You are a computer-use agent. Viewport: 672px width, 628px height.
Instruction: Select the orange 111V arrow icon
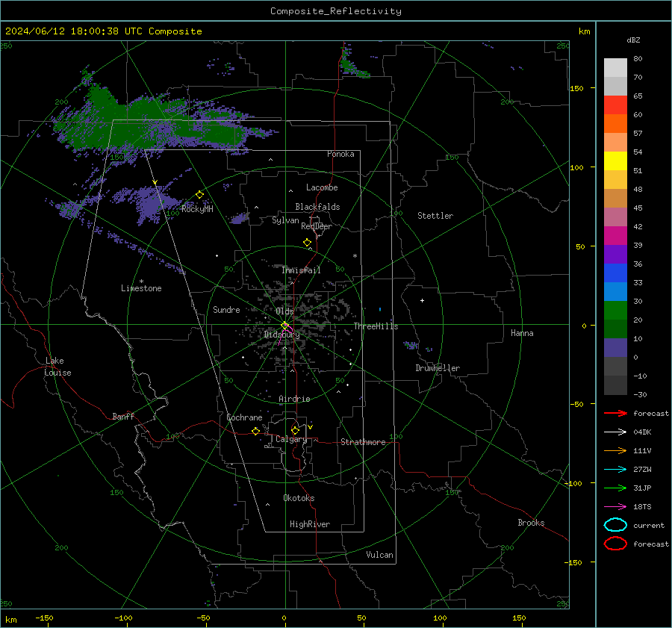tap(615, 450)
